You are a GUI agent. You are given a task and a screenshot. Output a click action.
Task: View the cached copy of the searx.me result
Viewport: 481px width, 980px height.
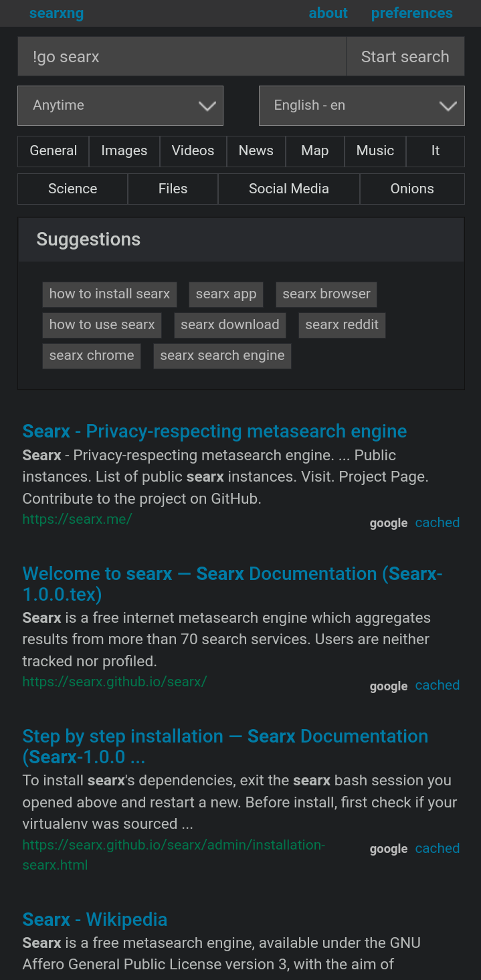point(437,522)
